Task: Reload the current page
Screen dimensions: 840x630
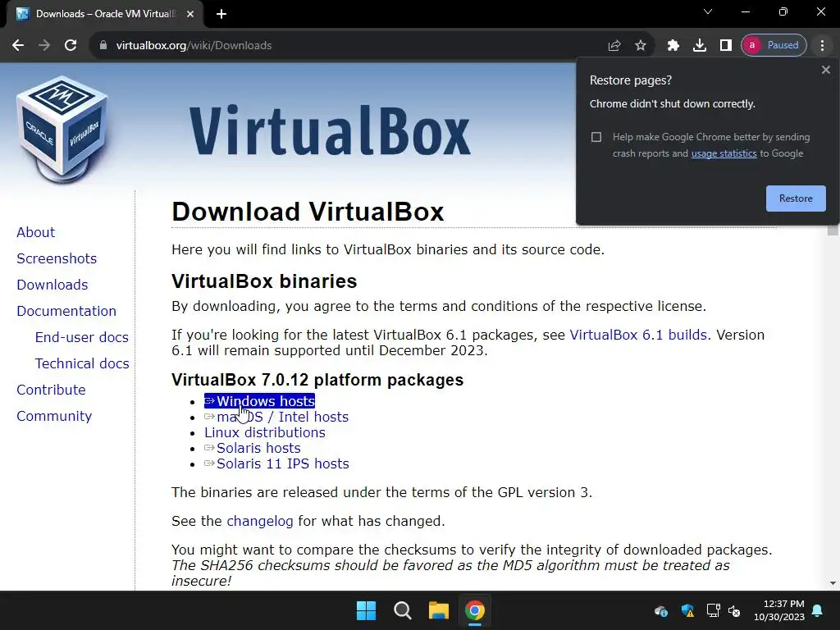Action: [x=71, y=46]
